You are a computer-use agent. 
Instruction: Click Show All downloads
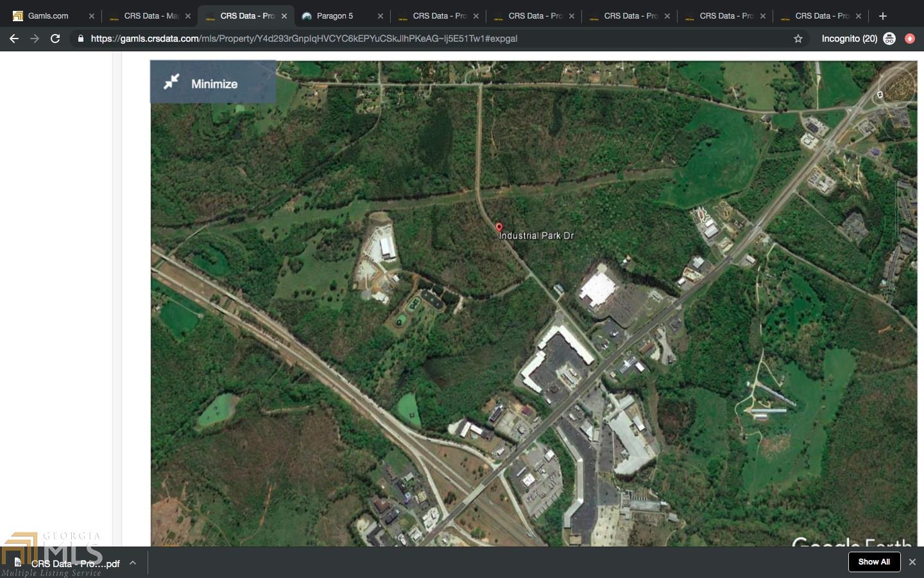[x=874, y=562]
